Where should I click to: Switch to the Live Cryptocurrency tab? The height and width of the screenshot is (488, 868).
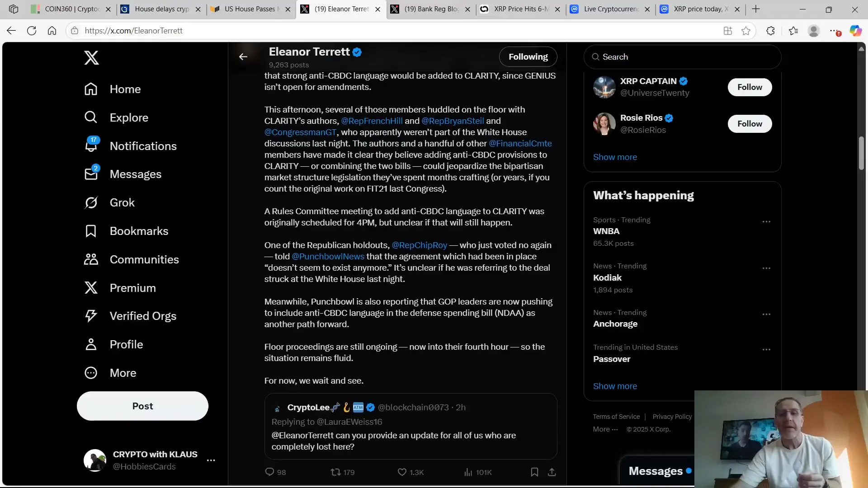pyautogui.click(x=610, y=9)
